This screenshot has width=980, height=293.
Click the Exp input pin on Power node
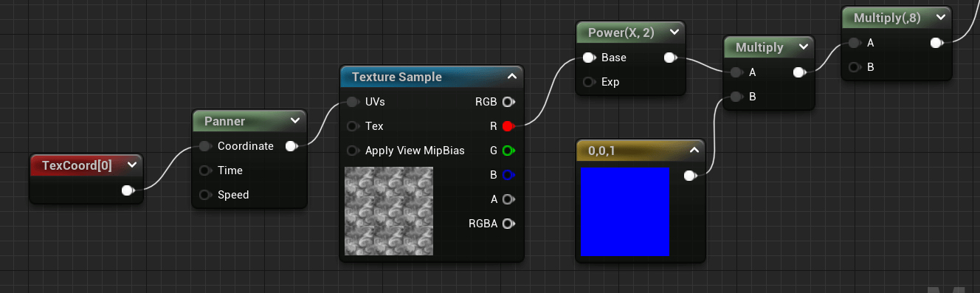click(589, 82)
